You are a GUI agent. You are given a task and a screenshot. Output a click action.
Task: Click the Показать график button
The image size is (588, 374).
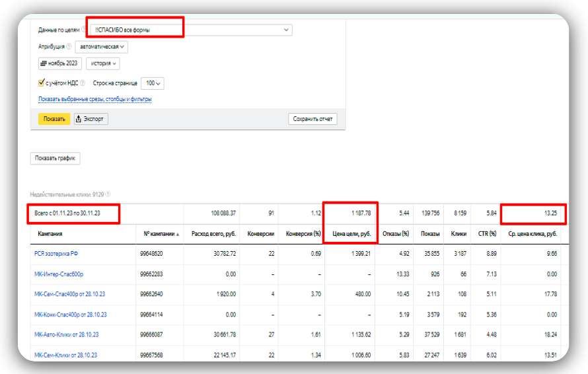55,159
